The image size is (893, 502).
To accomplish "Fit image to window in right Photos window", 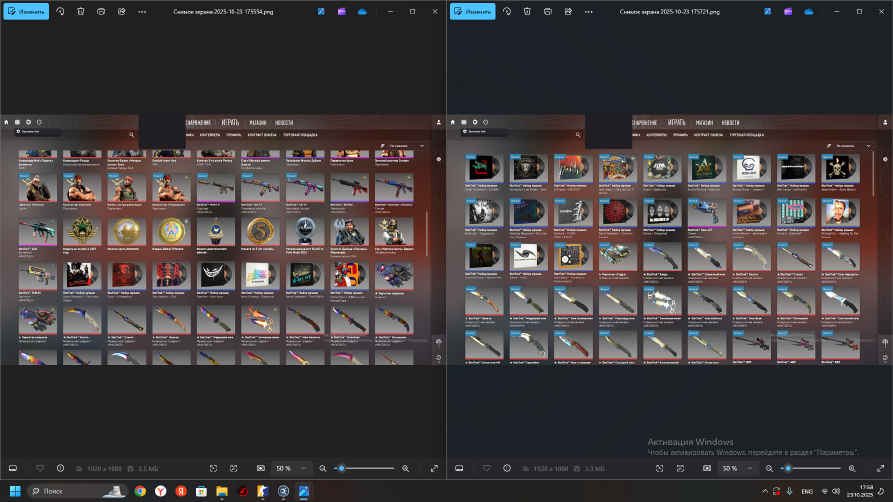I will 659,468.
